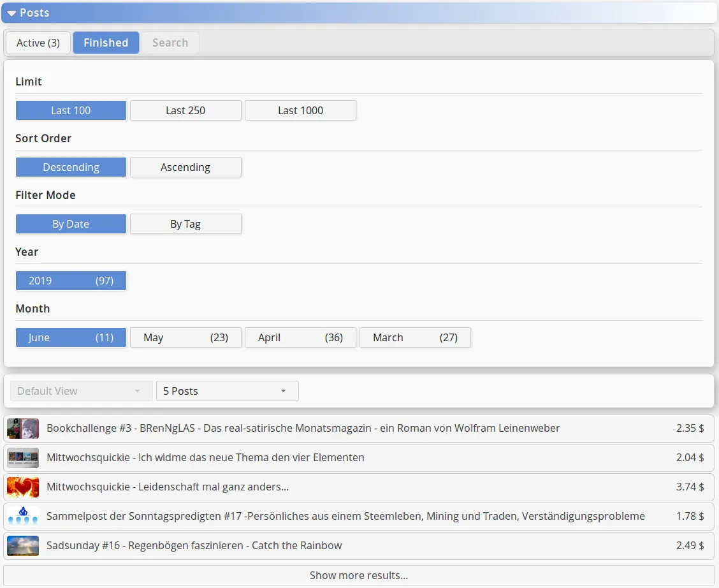Filter posts By Tag
The height and width of the screenshot is (588, 719).
click(x=185, y=224)
